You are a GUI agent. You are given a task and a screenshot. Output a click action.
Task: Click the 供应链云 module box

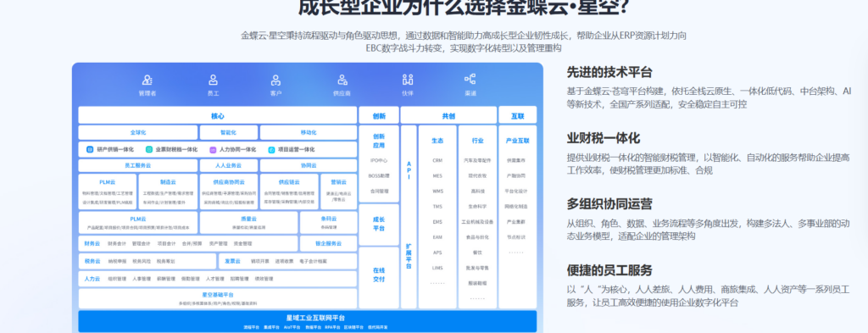coord(289,191)
